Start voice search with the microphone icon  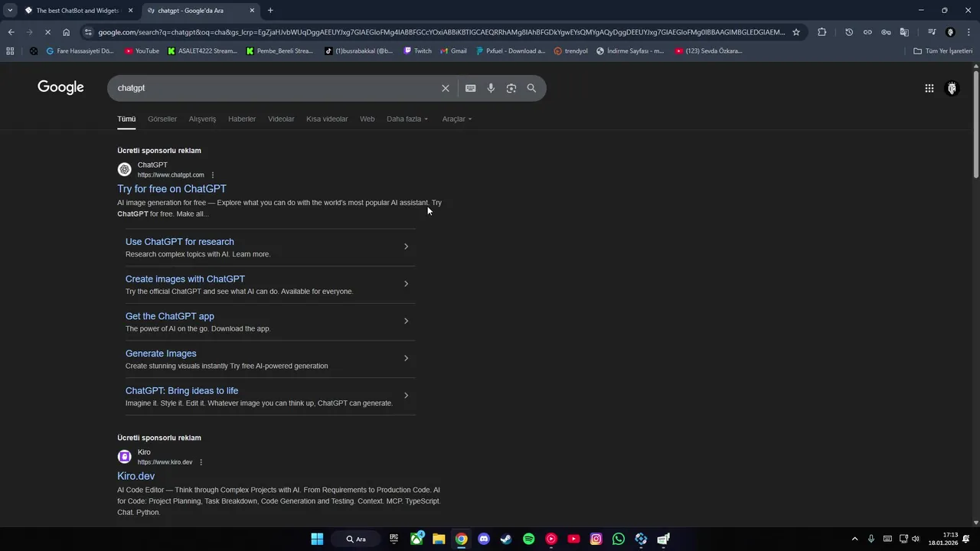click(x=491, y=88)
